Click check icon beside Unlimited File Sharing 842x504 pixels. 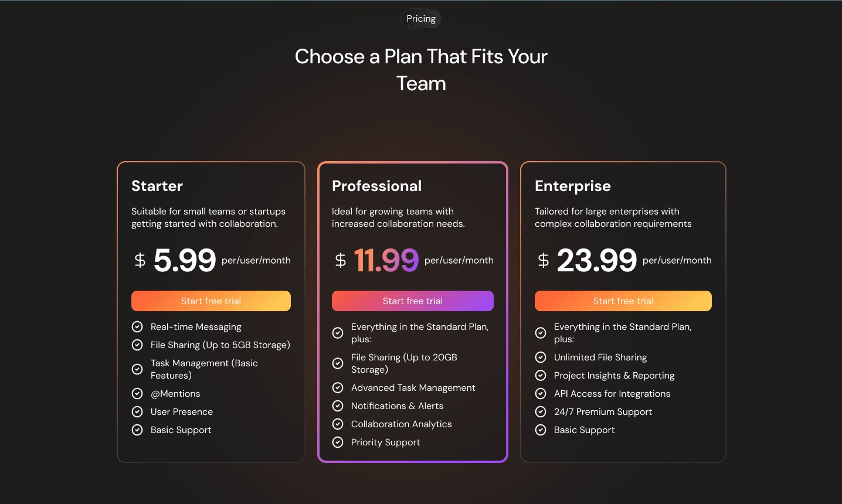point(541,357)
